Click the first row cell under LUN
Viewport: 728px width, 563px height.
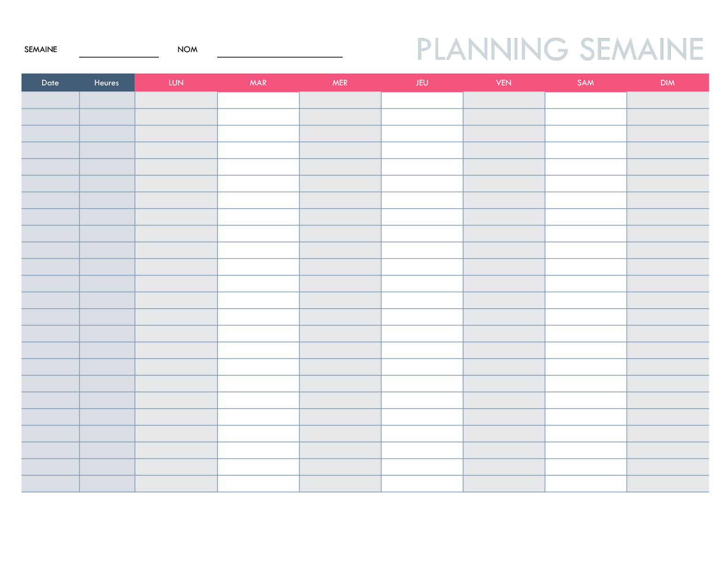(x=176, y=100)
